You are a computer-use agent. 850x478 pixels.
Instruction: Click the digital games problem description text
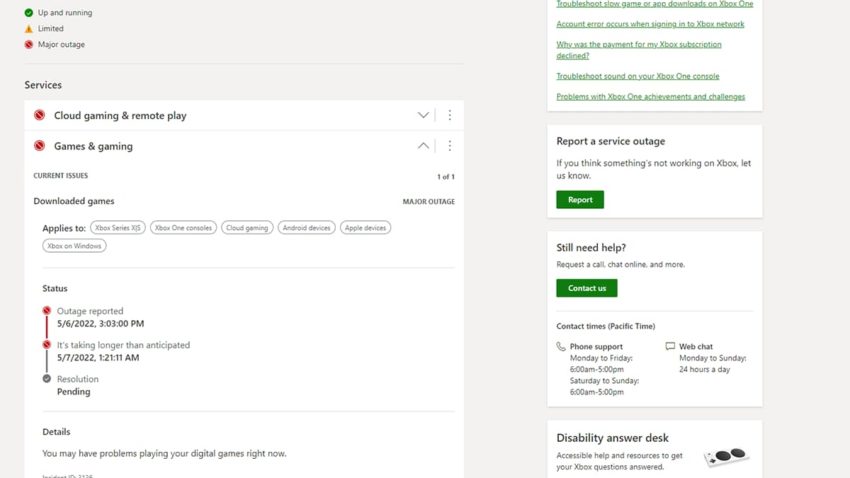(x=164, y=454)
